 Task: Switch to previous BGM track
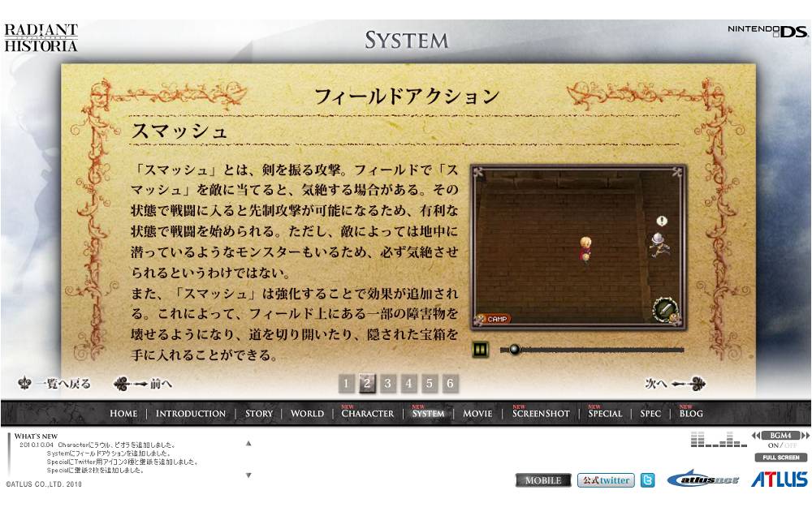[755, 436]
